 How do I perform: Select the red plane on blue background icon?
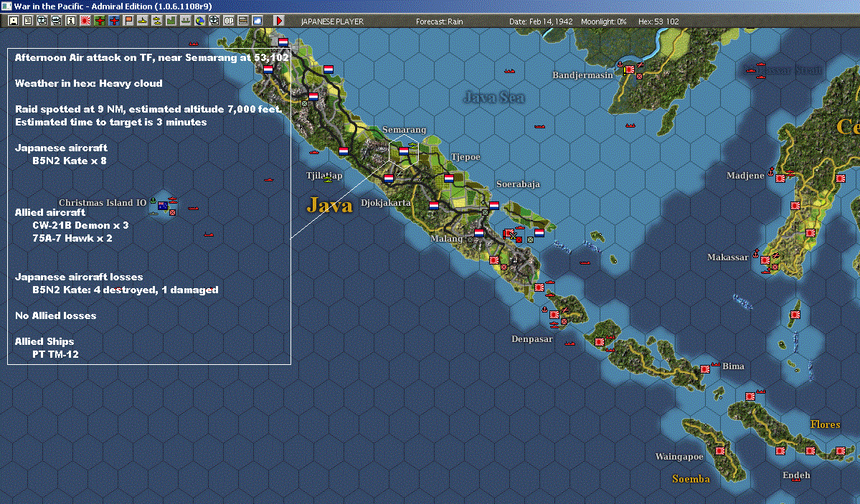pos(114,21)
